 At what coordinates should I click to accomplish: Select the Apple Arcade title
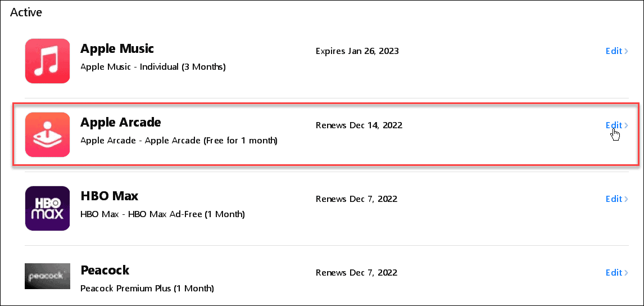pos(120,123)
